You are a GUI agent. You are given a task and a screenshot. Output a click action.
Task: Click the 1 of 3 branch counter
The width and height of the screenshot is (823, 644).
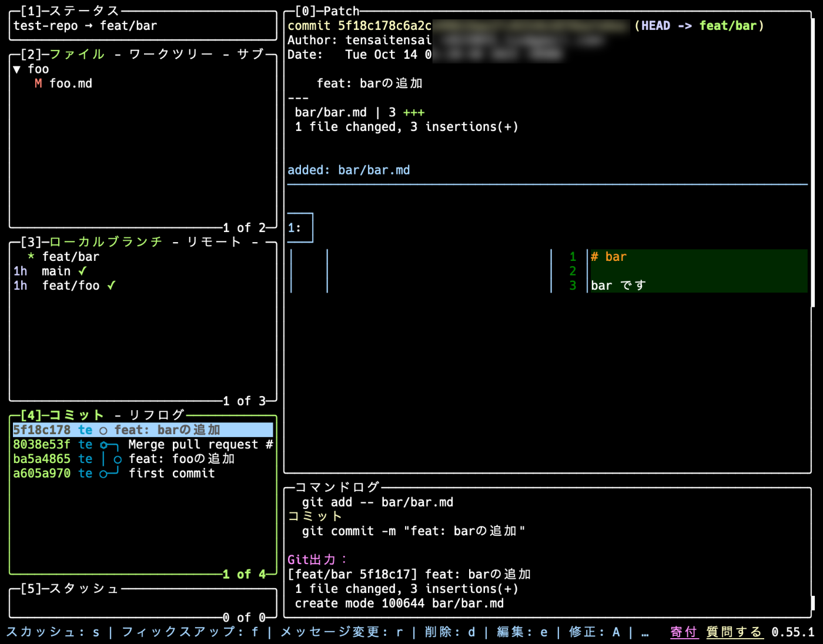click(x=244, y=401)
